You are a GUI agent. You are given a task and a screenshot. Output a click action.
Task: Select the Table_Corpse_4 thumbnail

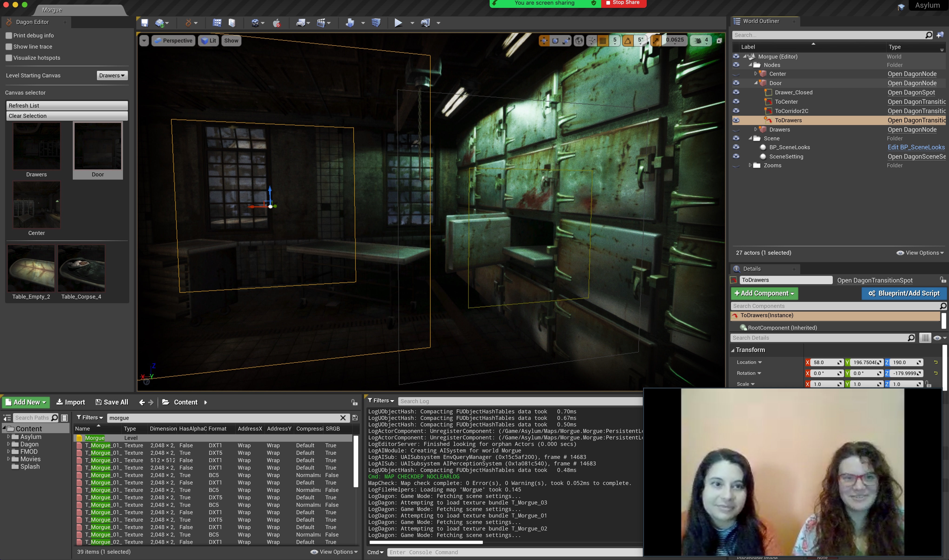click(81, 268)
